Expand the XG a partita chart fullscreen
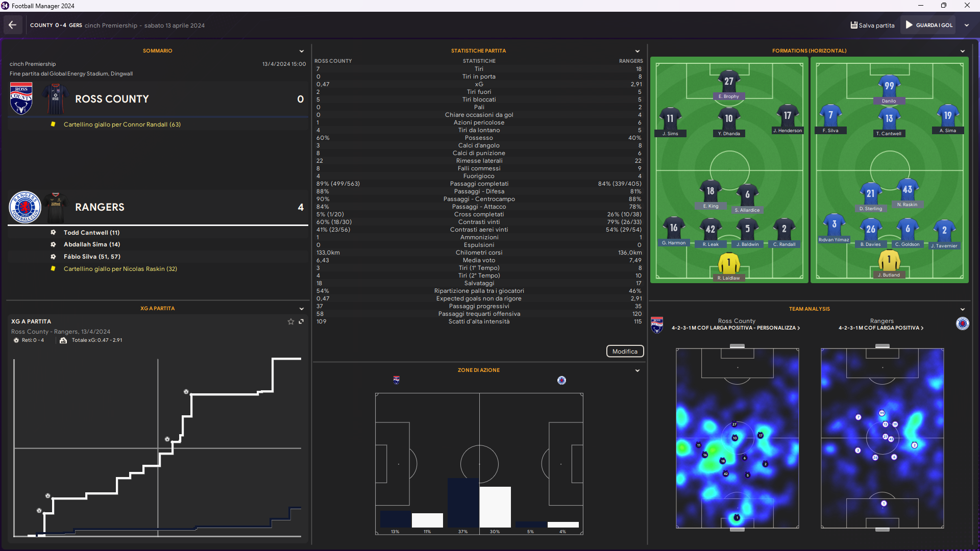 [301, 321]
